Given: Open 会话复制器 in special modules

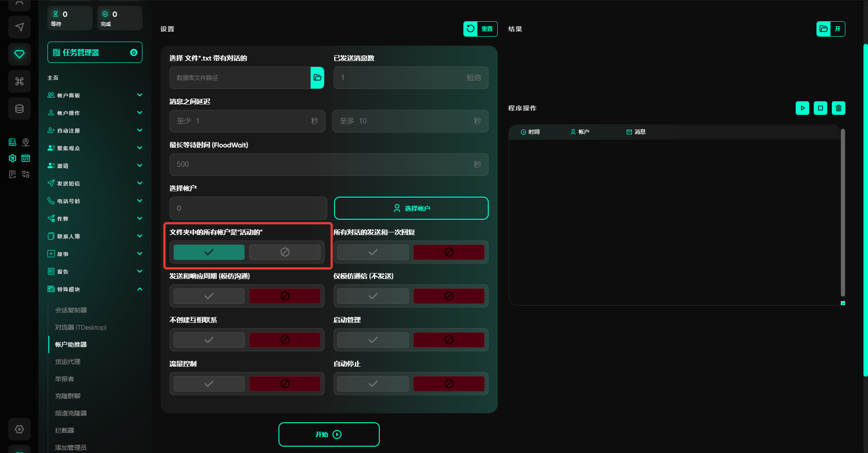Looking at the screenshot, I should point(71,310).
